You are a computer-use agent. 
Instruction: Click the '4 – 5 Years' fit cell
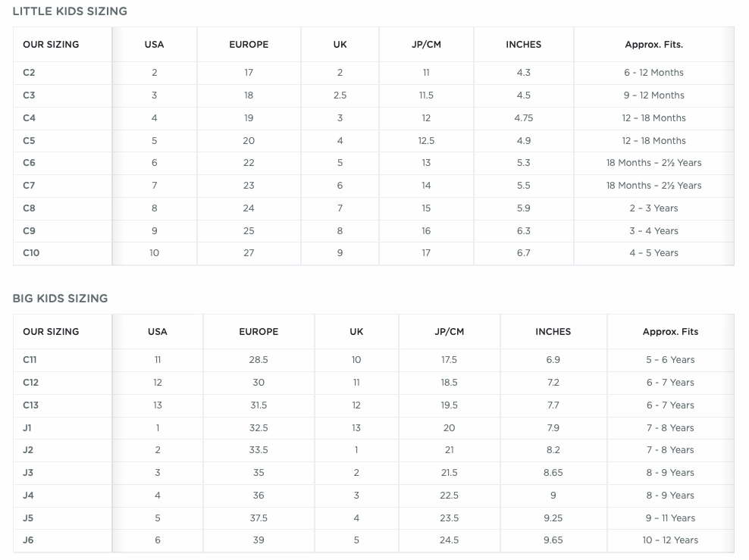653,253
